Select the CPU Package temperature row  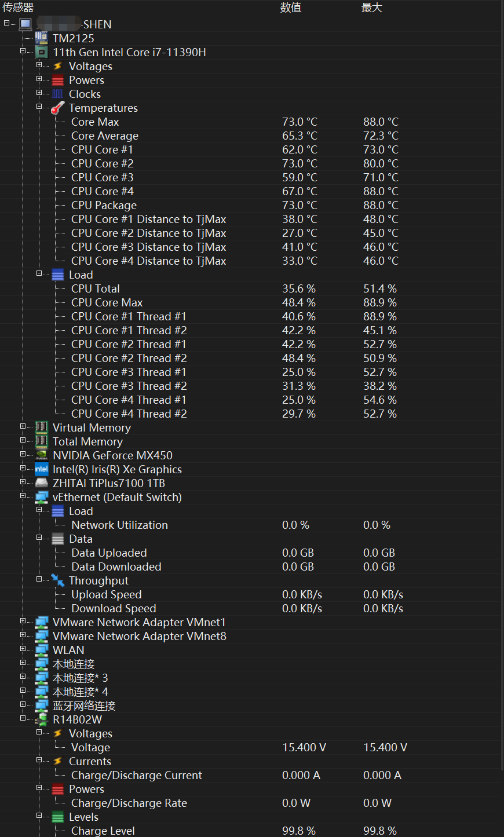click(x=250, y=205)
